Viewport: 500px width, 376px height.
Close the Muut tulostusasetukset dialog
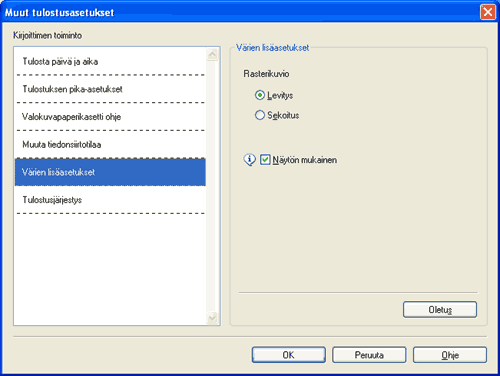[488, 12]
